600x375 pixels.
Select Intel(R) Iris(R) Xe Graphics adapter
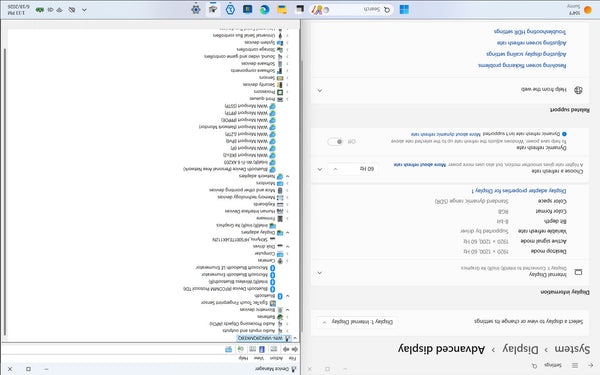point(242,225)
